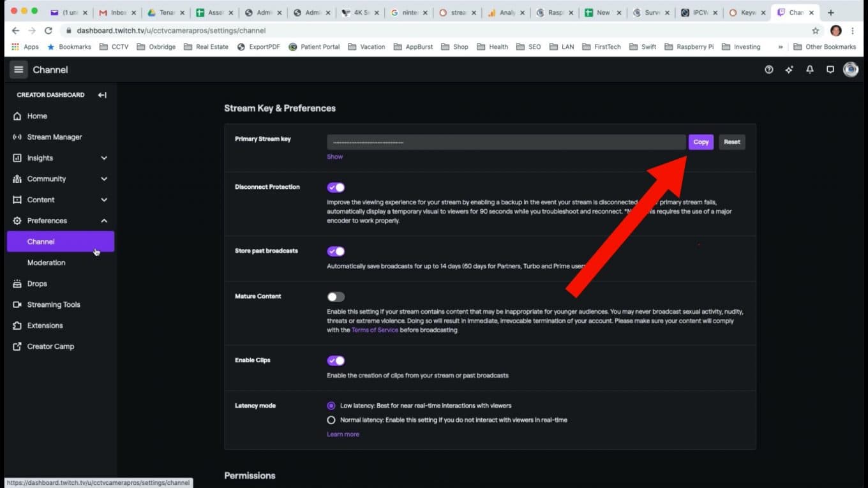
Task: Select the Normal latency radio option
Action: (x=331, y=420)
